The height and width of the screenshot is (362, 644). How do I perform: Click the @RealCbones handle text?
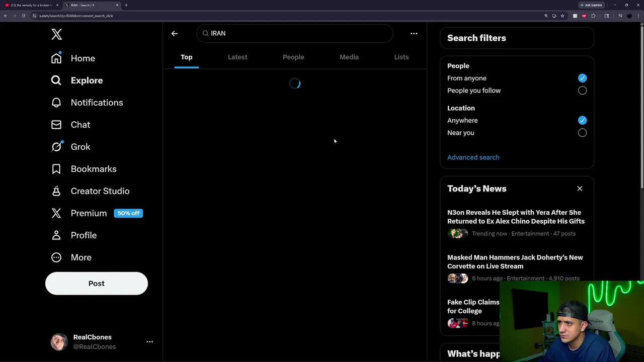pyautogui.click(x=95, y=347)
